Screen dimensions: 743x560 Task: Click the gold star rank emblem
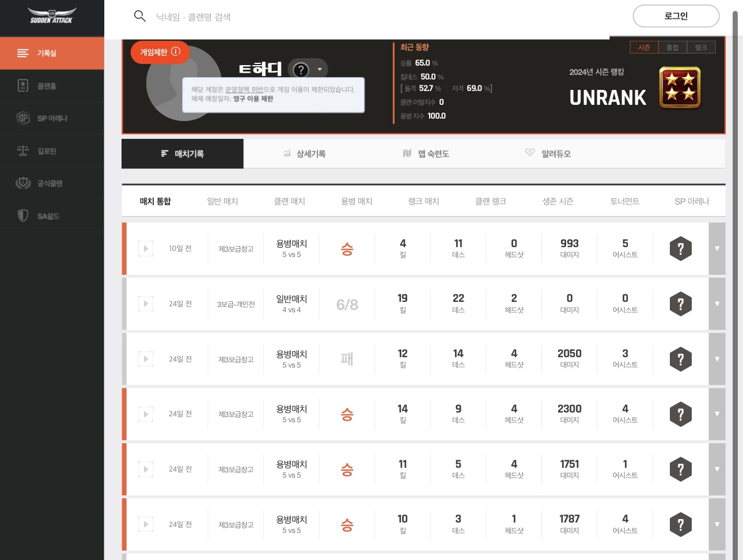point(680,88)
